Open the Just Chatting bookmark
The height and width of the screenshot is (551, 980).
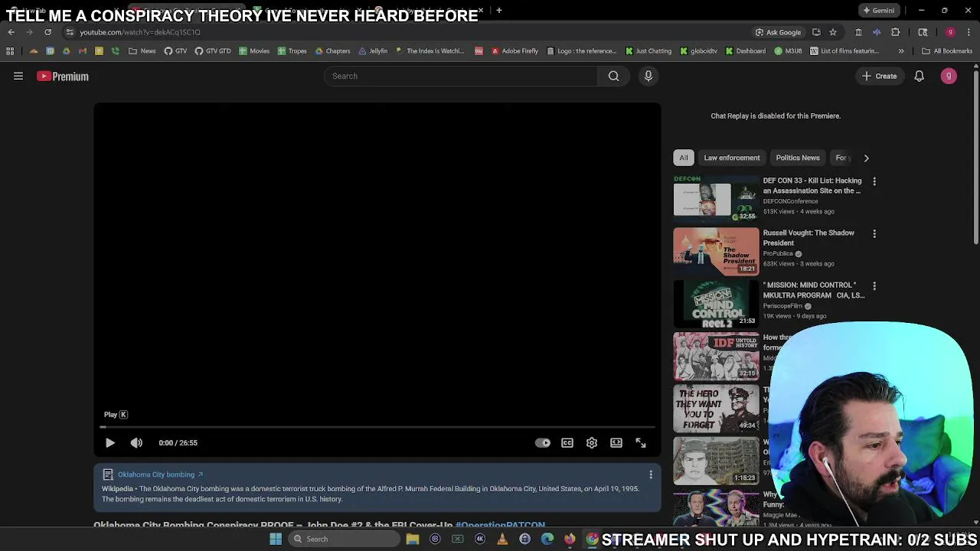(x=648, y=51)
